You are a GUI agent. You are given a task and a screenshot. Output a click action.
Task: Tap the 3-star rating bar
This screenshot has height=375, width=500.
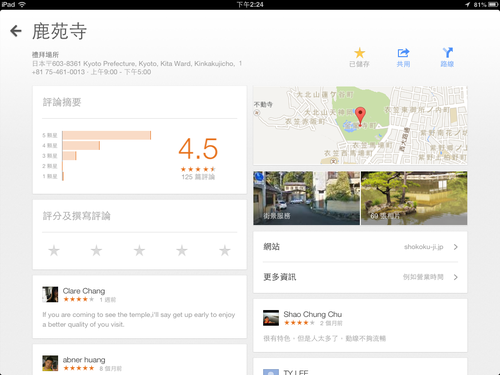click(69, 156)
